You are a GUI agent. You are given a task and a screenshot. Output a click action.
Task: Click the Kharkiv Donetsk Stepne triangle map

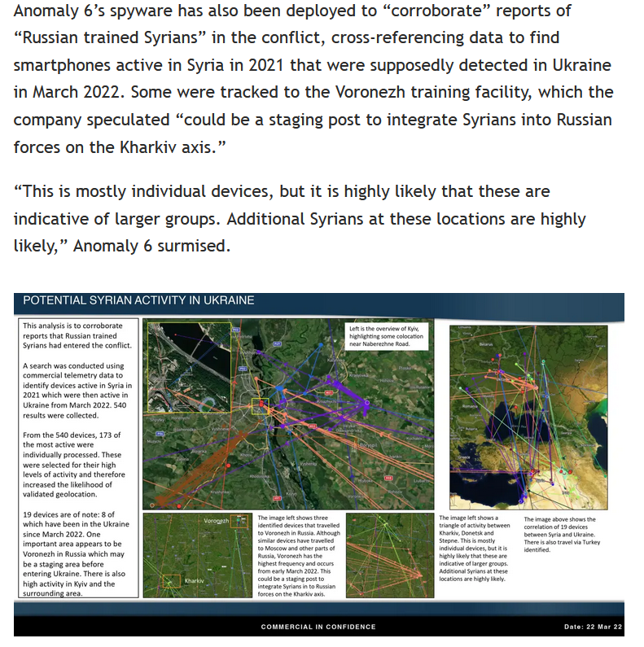tap(390, 555)
